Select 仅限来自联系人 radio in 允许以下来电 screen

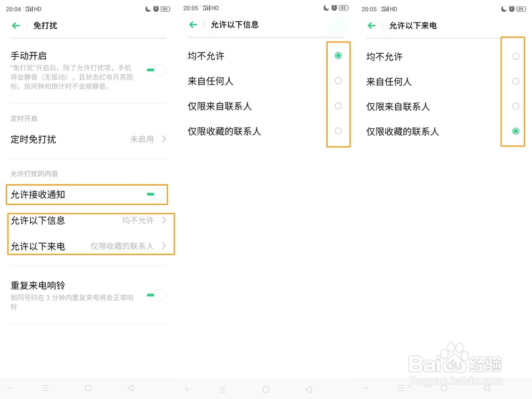(516, 106)
